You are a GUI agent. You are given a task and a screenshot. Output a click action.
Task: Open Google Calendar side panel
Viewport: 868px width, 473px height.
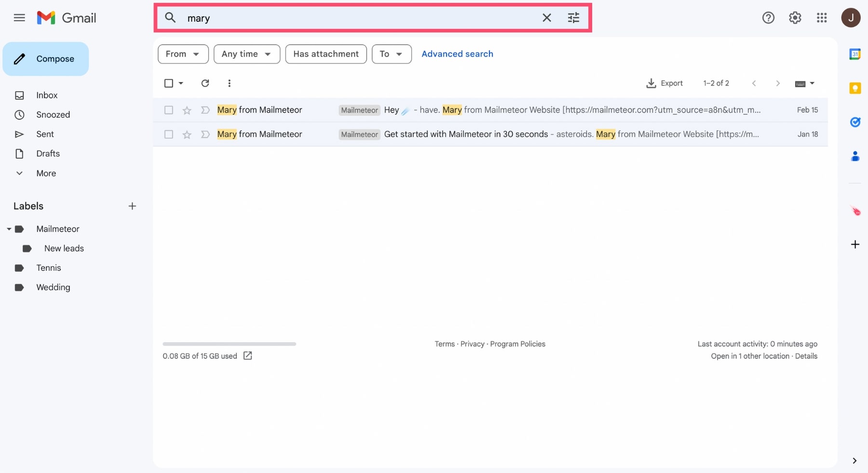tap(855, 54)
